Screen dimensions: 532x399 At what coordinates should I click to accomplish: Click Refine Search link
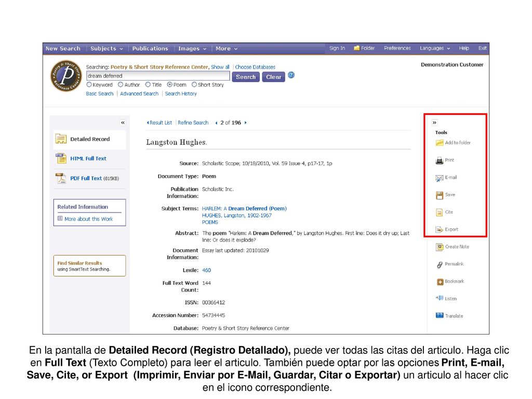(193, 123)
